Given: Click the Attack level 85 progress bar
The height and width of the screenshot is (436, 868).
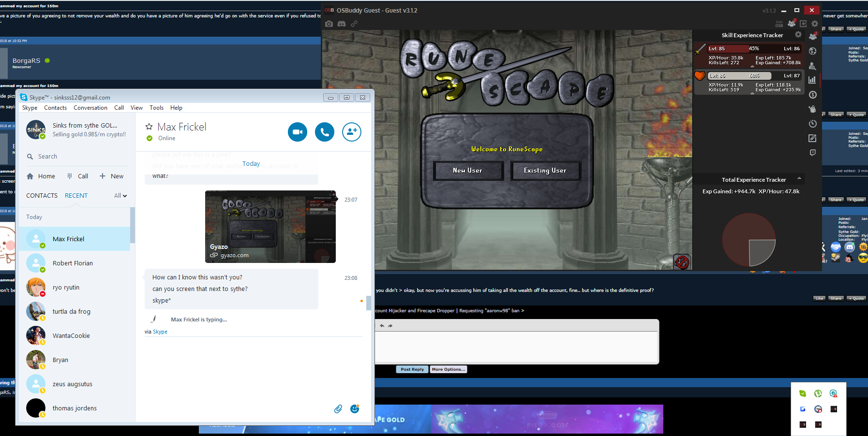Looking at the screenshot, I should pos(754,48).
